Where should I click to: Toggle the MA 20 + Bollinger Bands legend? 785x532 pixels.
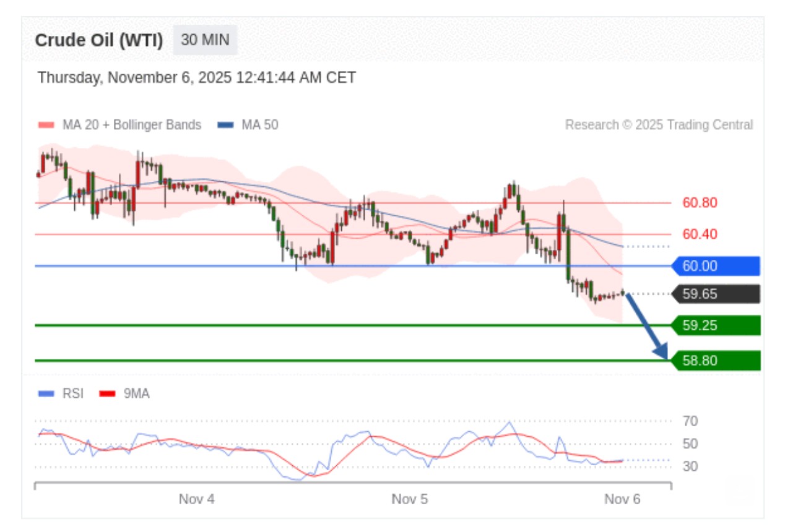(x=131, y=125)
